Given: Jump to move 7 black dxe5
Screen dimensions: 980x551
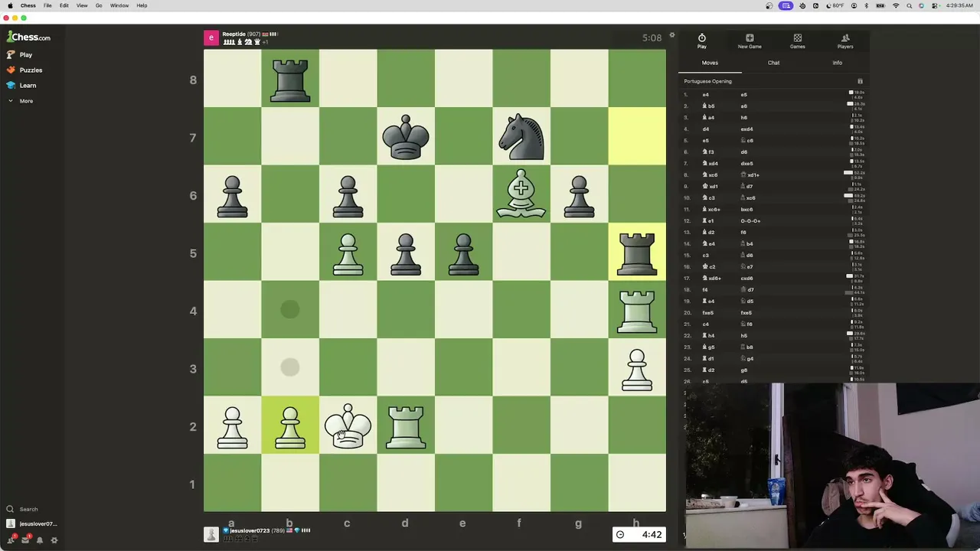Looking at the screenshot, I should (746, 164).
